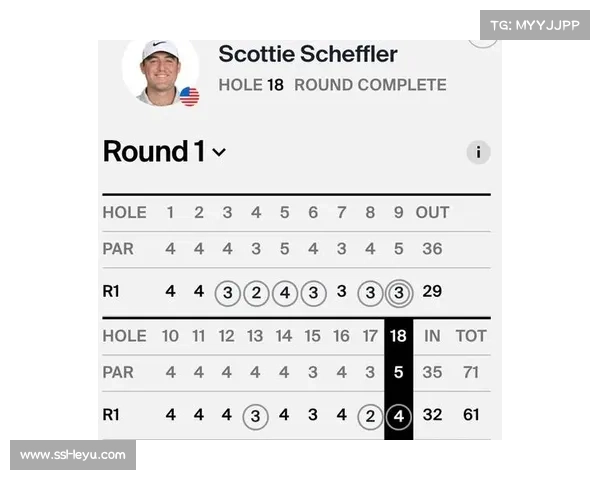This screenshot has width=600, height=480.
Task: Select the highlighted hole 18 column header
Action: (398, 336)
